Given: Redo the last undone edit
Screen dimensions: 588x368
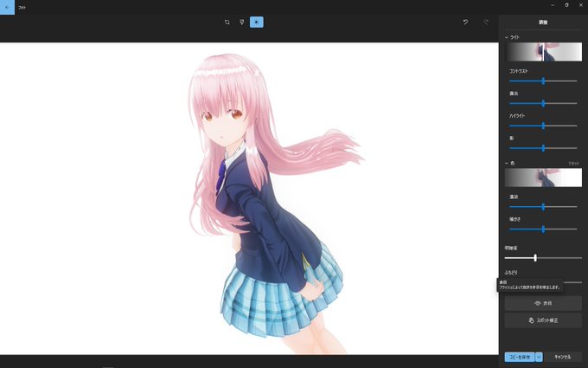Looking at the screenshot, I should pos(486,23).
